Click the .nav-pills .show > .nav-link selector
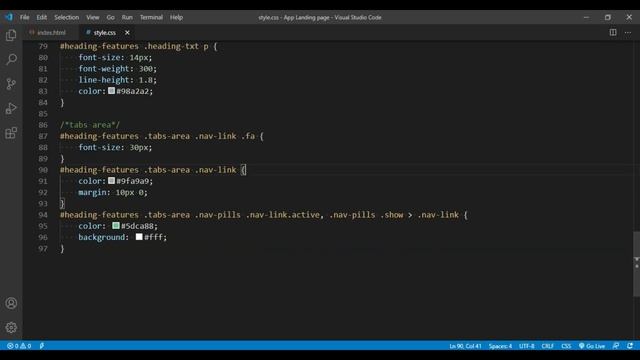This screenshot has height=360, width=640. [x=394, y=215]
